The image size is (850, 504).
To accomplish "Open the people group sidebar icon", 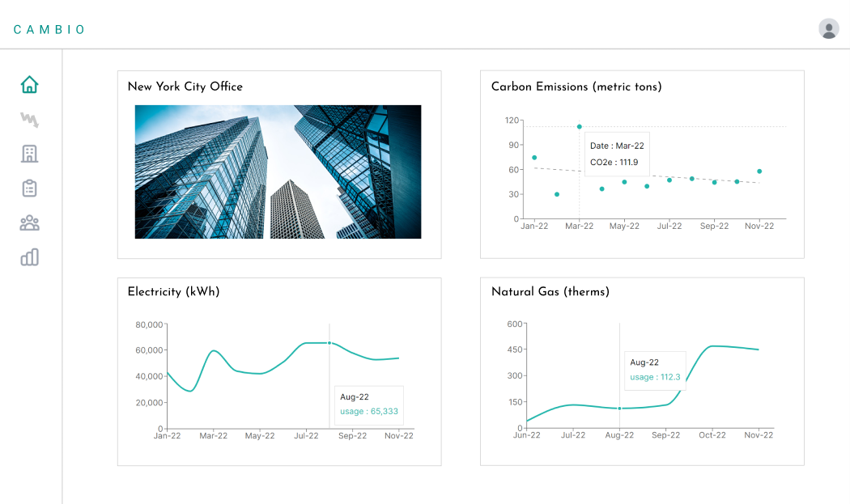I will coord(29,222).
